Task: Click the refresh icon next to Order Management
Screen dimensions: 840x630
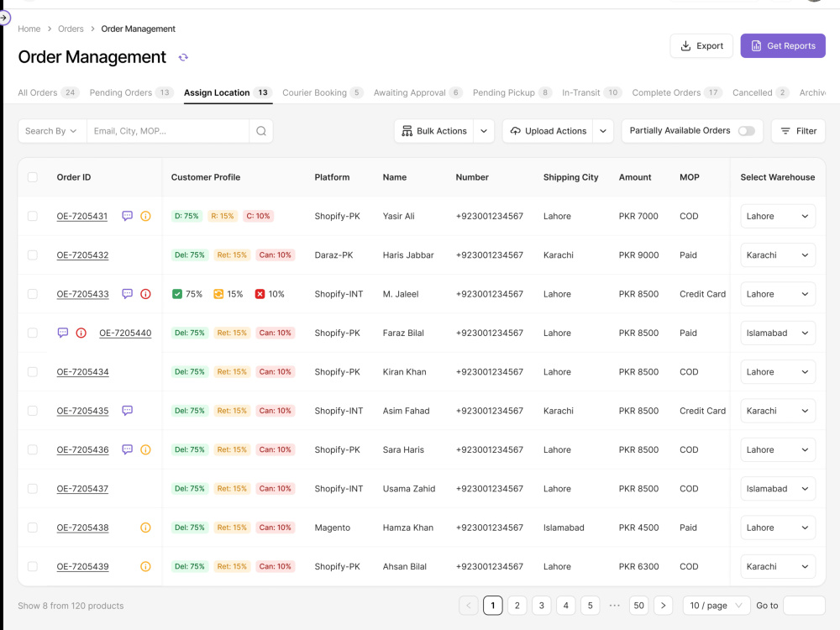Action: click(x=183, y=57)
